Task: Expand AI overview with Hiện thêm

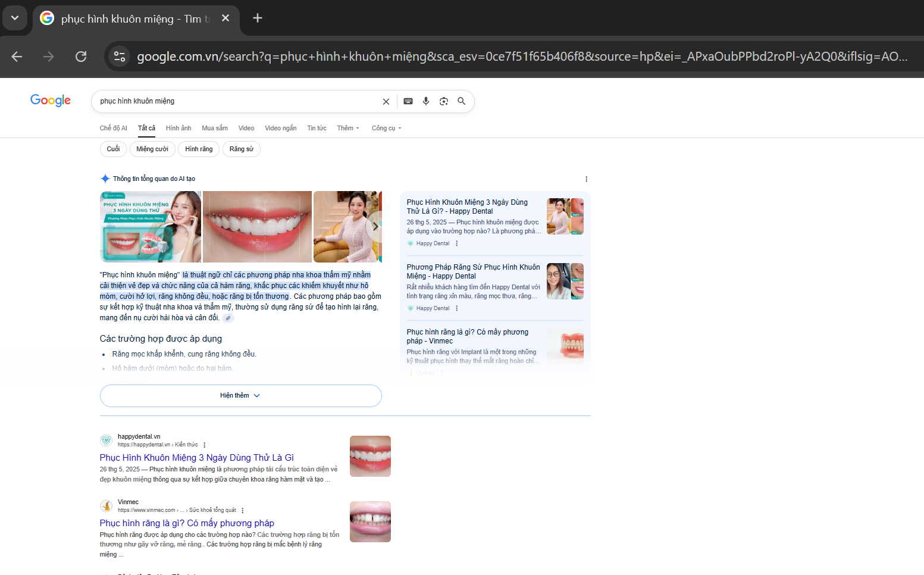Action: 241,396
